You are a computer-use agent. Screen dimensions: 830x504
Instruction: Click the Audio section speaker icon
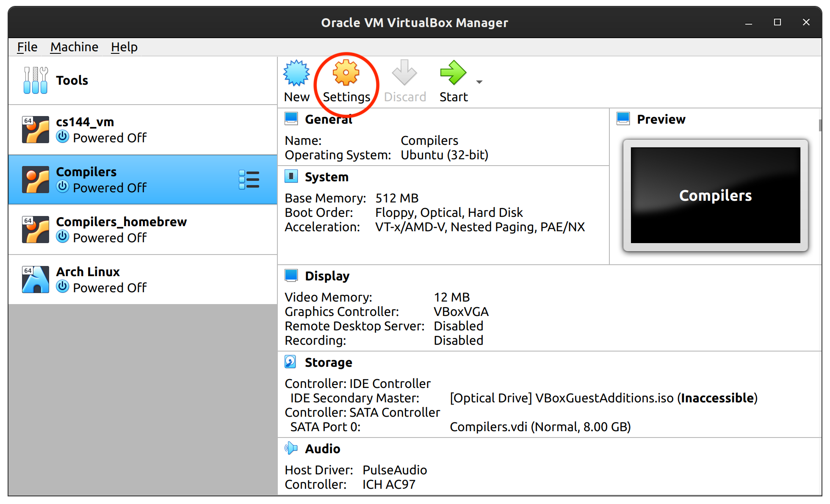coord(291,448)
